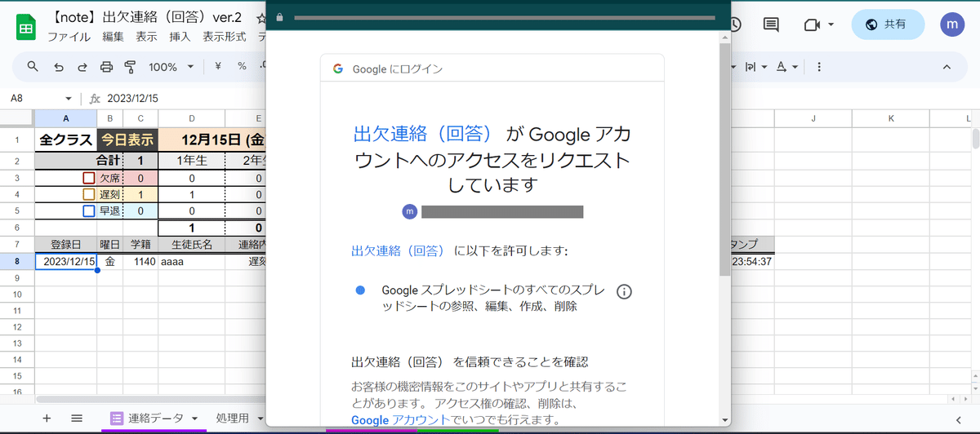Viewport: 980px width, 434px height.
Task: Print the spreadsheet
Action: point(106,67)
